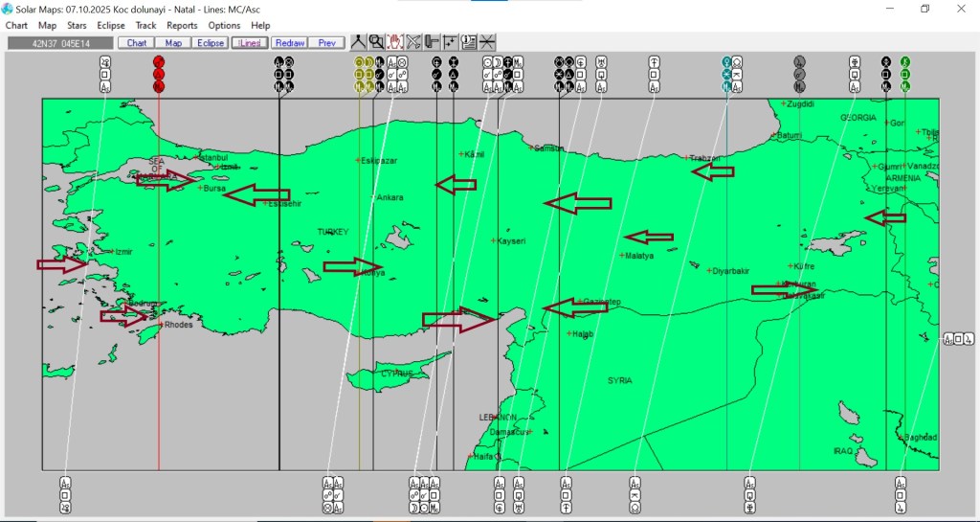Click the compass-shaped icon left of the magnifier
The height and width of the screenshot is (522, 980).
(358, 42)
